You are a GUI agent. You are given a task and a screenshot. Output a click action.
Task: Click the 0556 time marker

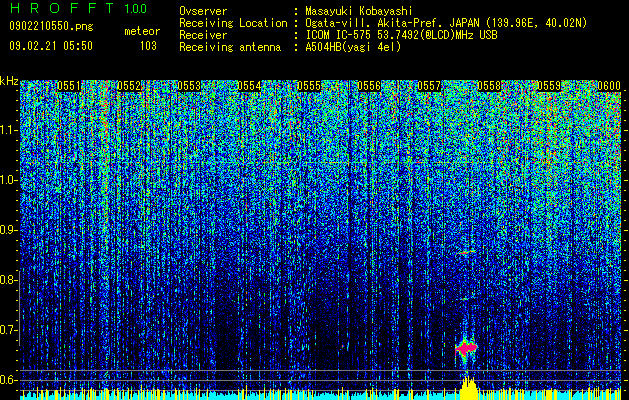tap(369, 86)
